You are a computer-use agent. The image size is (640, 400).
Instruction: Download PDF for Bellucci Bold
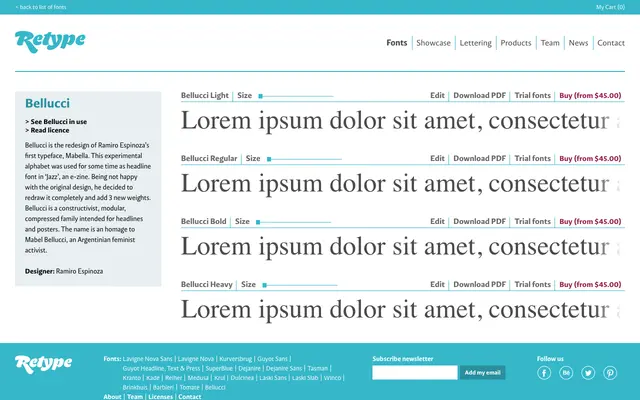(x=480, y=221)
